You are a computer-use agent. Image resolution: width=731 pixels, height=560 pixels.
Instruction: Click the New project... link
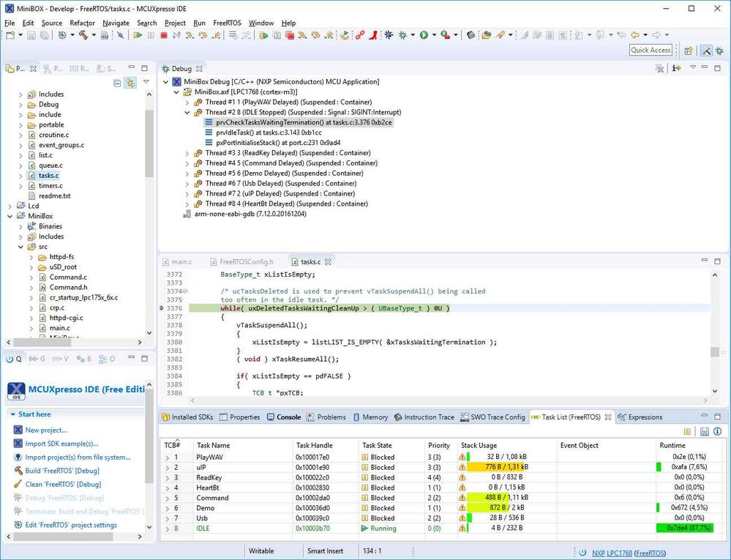[45, 430]
